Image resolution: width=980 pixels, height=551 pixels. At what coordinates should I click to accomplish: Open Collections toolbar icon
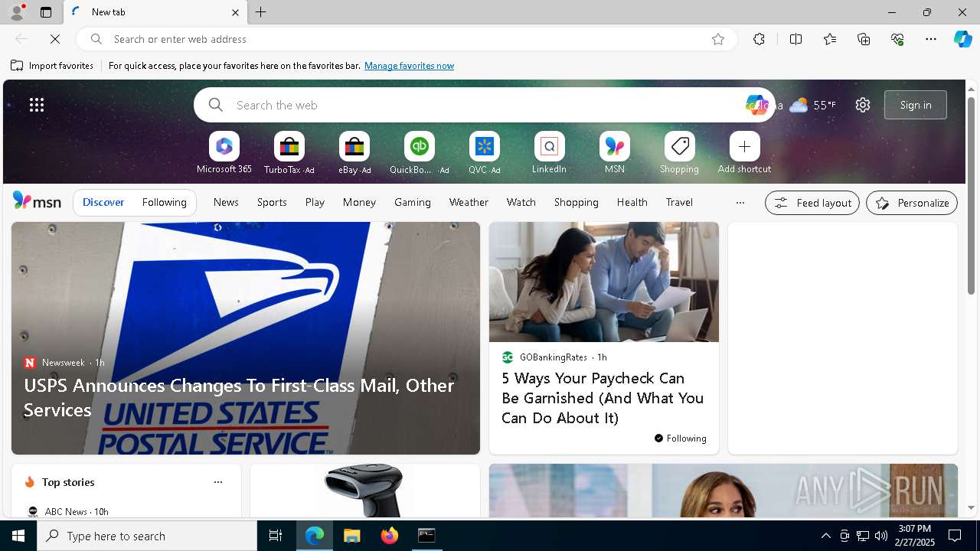[864, 39]
